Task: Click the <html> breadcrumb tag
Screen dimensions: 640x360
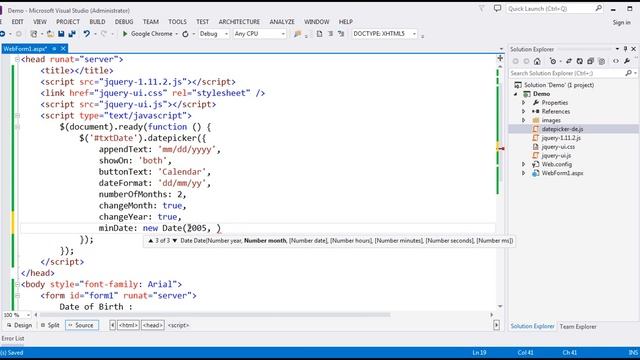Action: [128, 325]
